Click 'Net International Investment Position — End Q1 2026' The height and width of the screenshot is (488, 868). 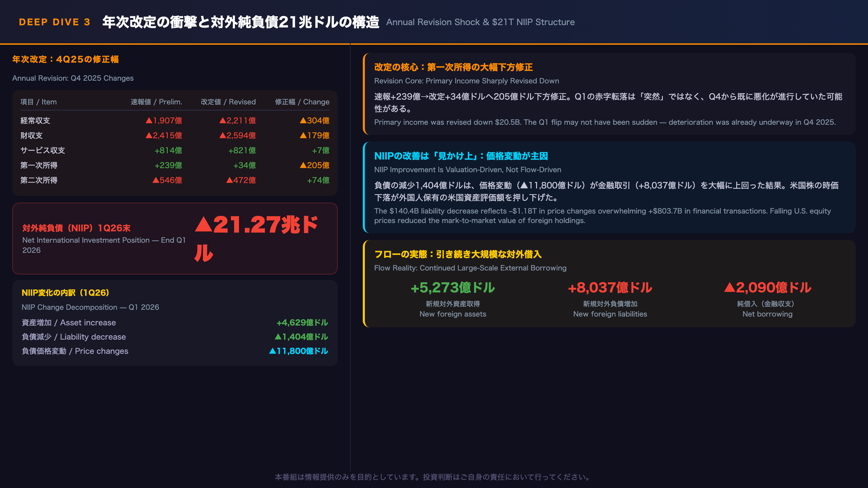(x=104, y=245)
